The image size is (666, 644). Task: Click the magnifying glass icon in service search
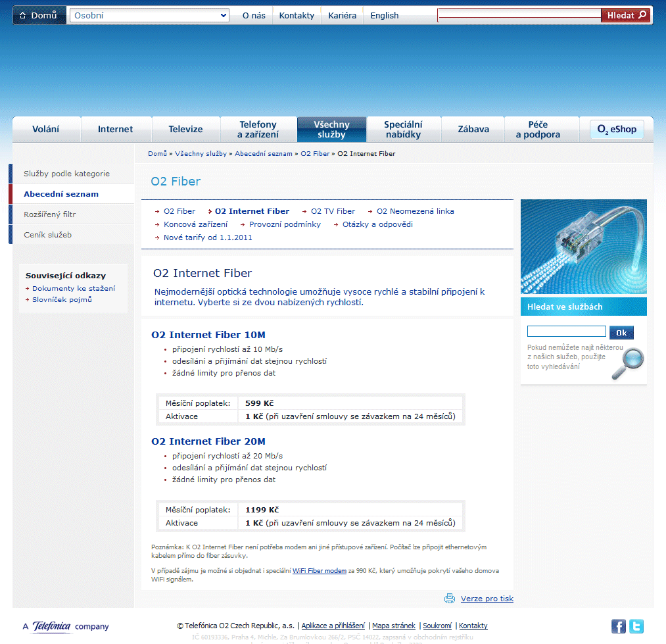pos(628,364)
